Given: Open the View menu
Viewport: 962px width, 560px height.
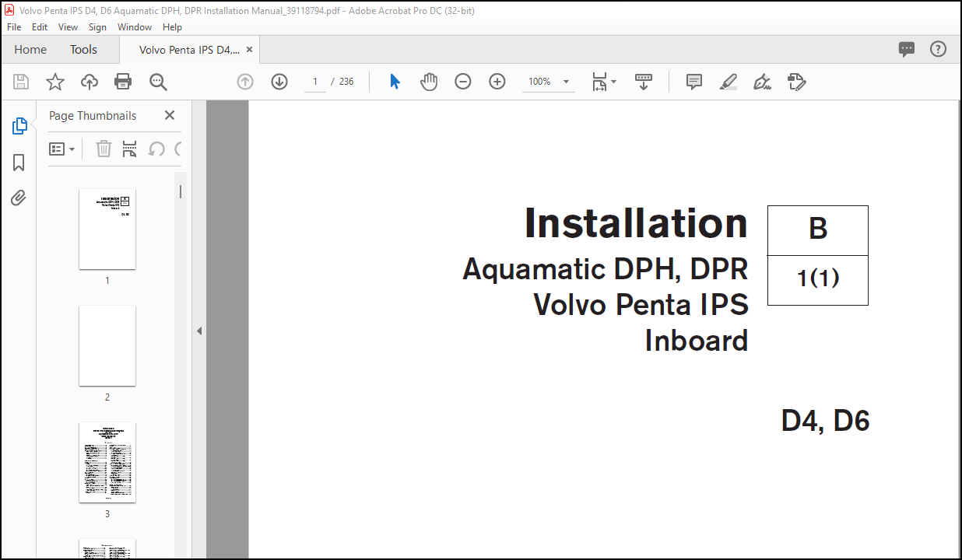Looking at the screenshot, I should point(68,26).
